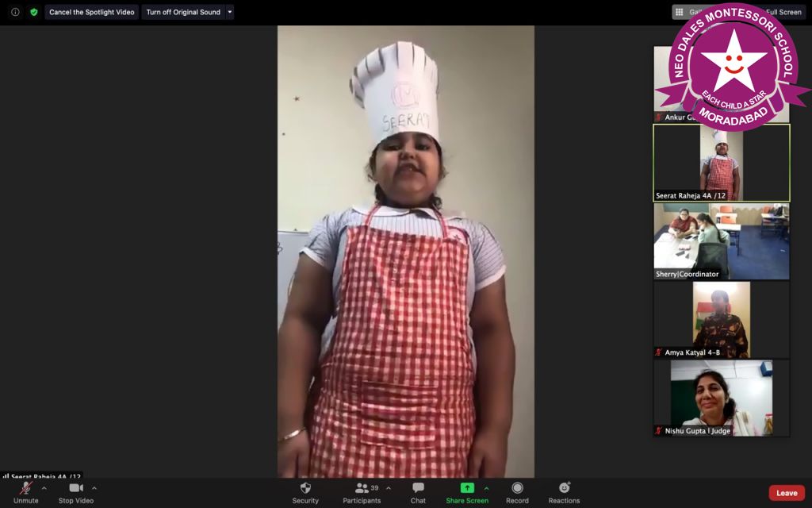Click the main spotlighted video of the chef
Screen dimensions: 812x508
pos(406,252)
